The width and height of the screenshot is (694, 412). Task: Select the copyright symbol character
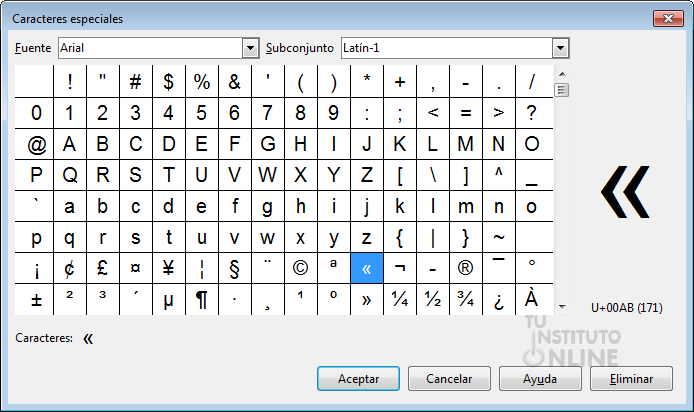coord(300,268)
